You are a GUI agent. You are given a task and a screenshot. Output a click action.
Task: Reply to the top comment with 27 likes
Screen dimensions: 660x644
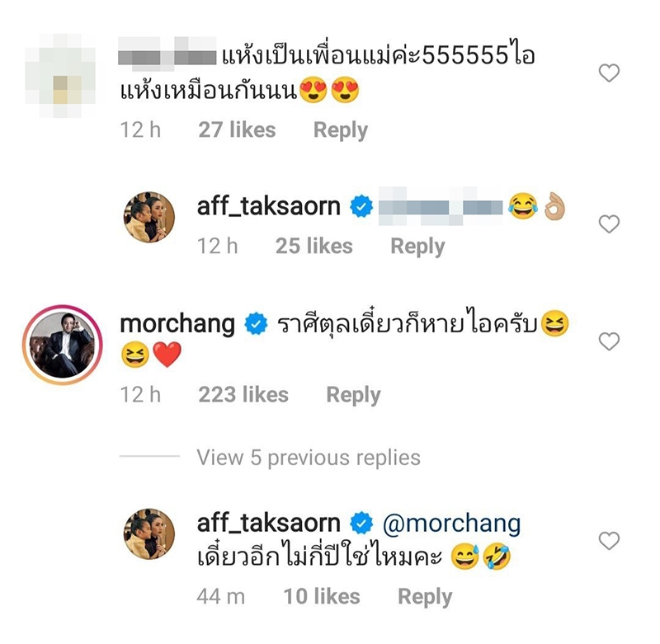pos(341,130)
